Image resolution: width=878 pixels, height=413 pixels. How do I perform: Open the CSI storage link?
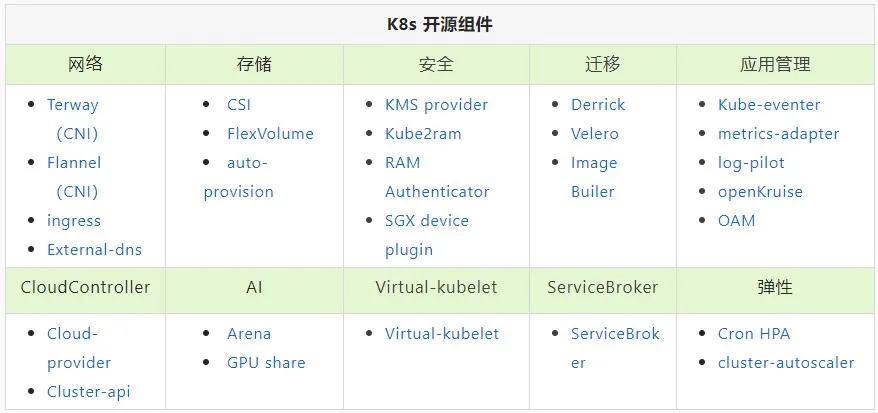pos(239,105)
